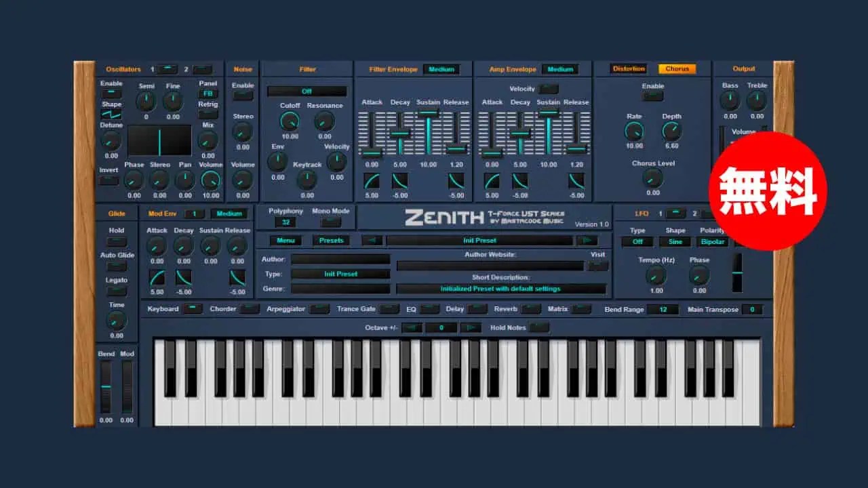Switch to the Distortion tab
Viewport: 868px width, 488px height.
[629, 69]
